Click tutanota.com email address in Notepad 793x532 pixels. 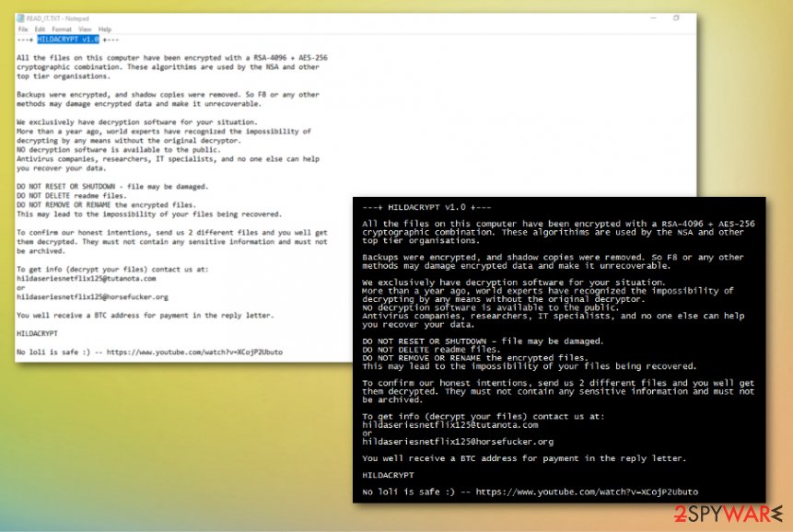pos(86,278)
